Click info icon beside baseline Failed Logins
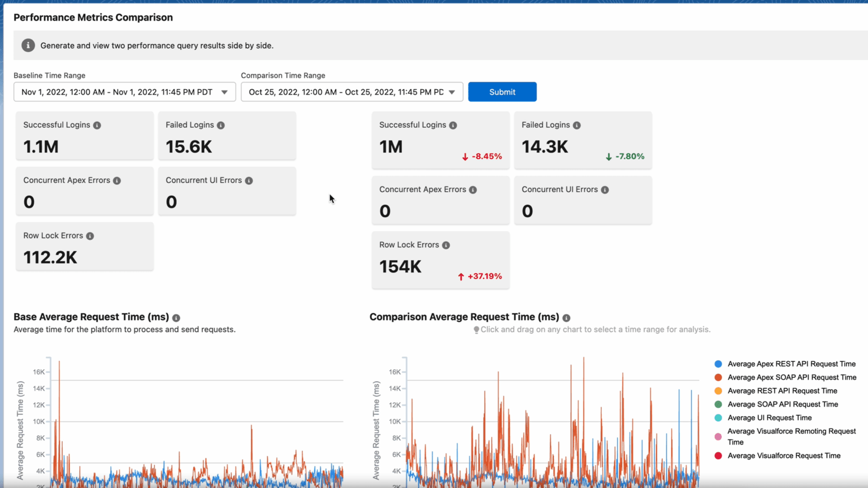Image resolution: width=868 pixels, height=488 pixels. point(221,126)
